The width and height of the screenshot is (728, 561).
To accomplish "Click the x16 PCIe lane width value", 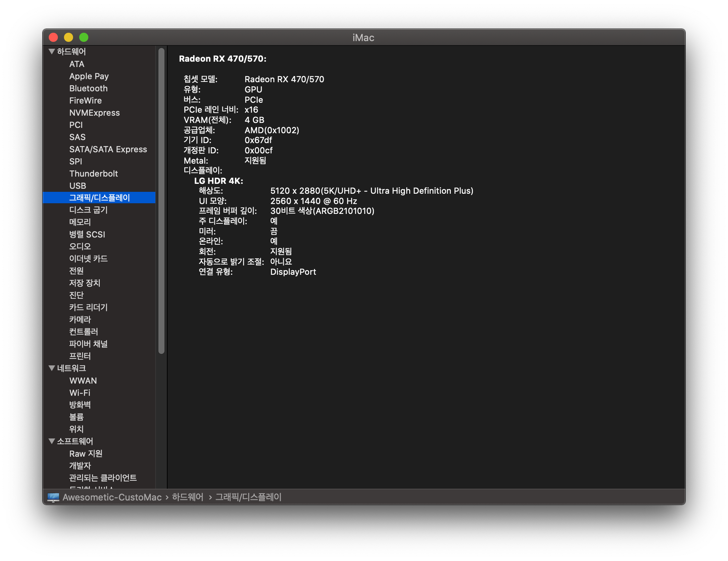I will 251,110.
